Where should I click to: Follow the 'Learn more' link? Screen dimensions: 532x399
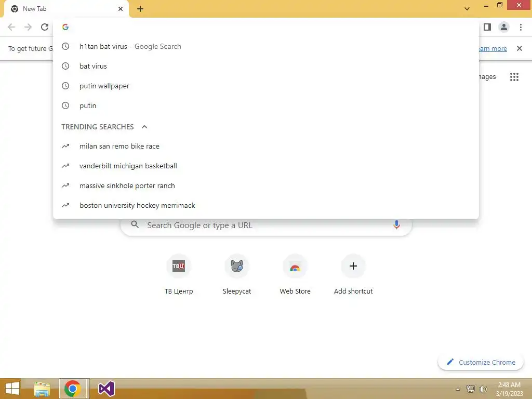pos(493,48)
